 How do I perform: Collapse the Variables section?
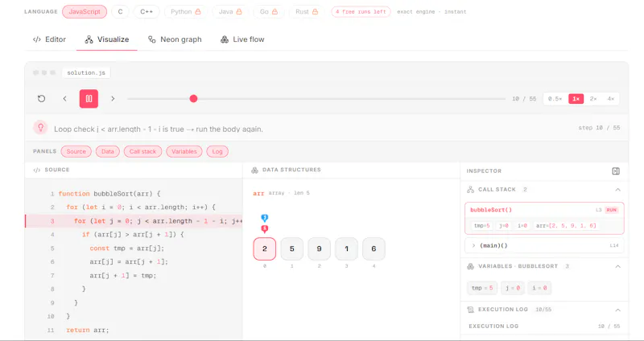pos(617,266)
